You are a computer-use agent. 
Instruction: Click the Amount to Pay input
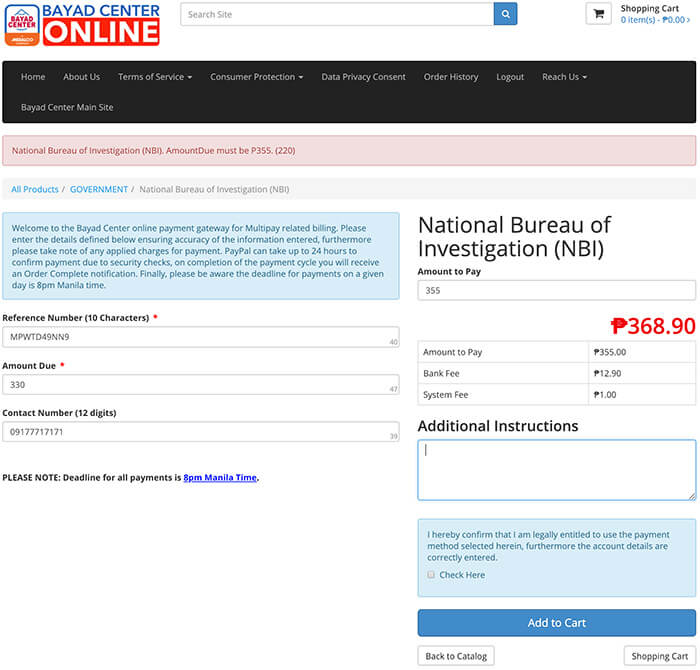pos(557,291)
